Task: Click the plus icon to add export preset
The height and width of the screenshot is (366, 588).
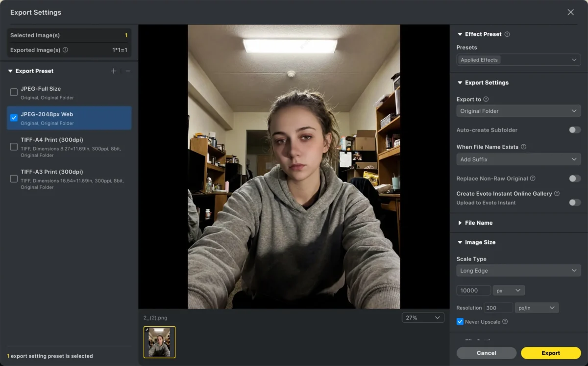Action: (x=114, y=71)
